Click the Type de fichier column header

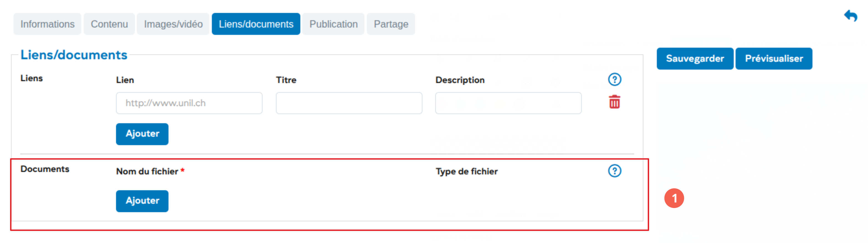[466, 171]
